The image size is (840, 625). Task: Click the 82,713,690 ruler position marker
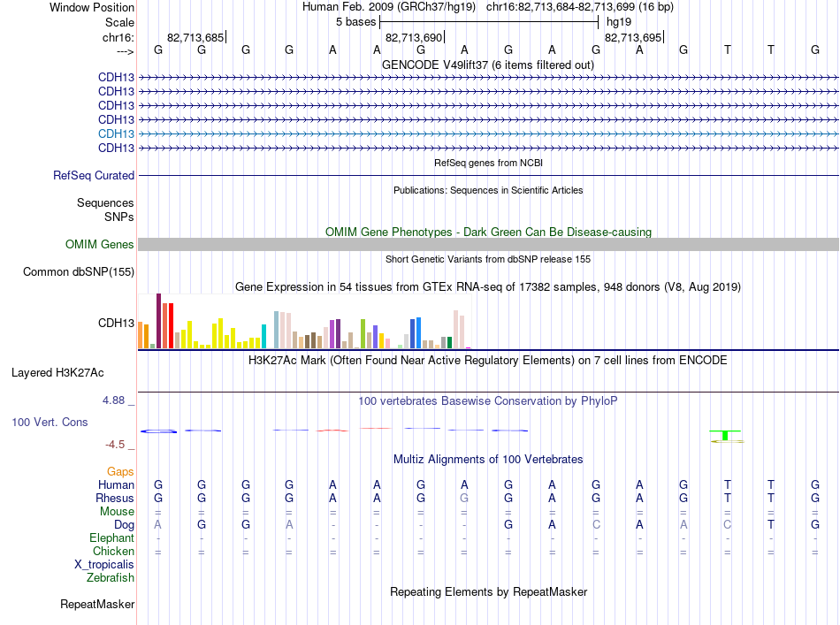(x=415, y=37)
